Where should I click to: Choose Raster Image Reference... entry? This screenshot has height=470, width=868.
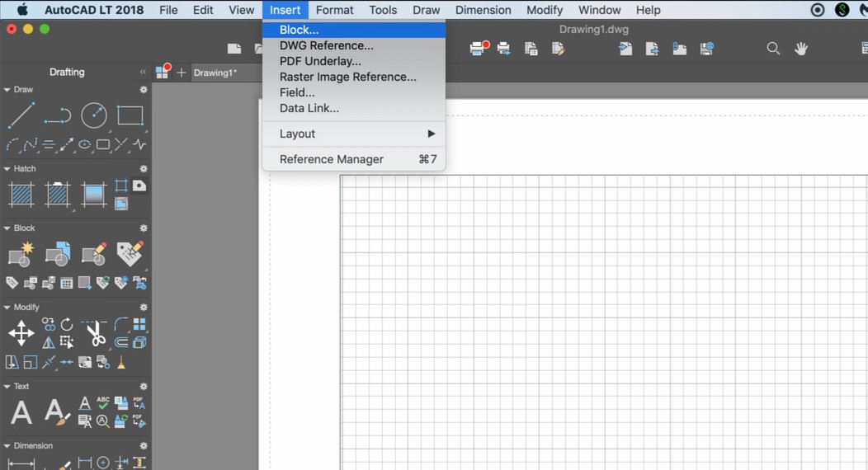tap(354, 77)
